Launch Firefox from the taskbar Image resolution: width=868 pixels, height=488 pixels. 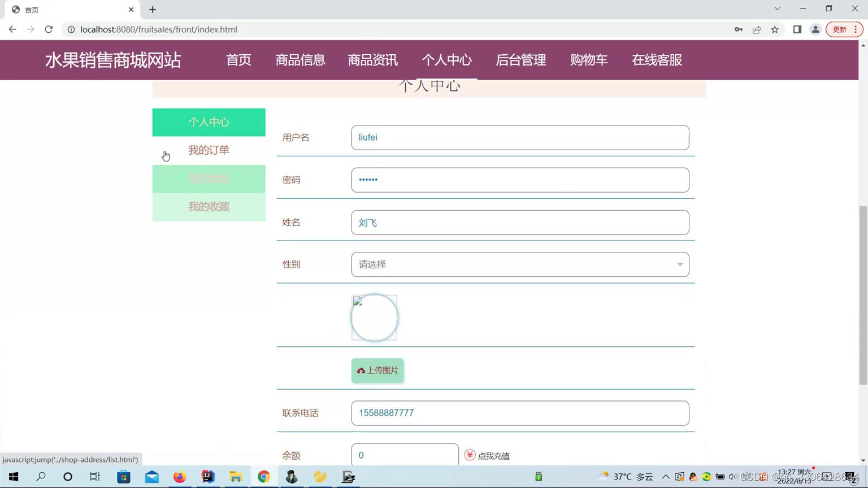pyautogui.click(x=180, y=477)
